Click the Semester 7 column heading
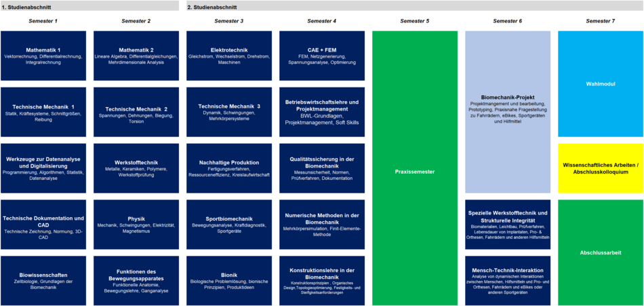Screen dimensions: 644x306 [601, 21]
